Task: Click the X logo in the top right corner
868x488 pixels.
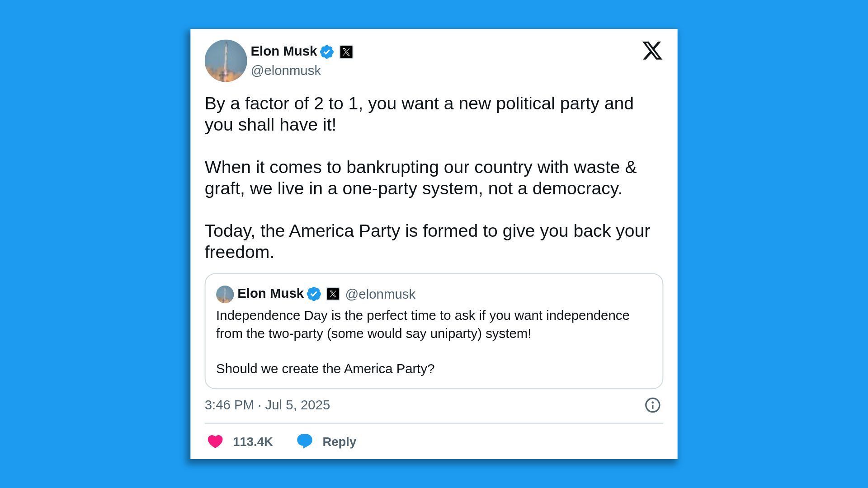Action: (x=652, y=51)
